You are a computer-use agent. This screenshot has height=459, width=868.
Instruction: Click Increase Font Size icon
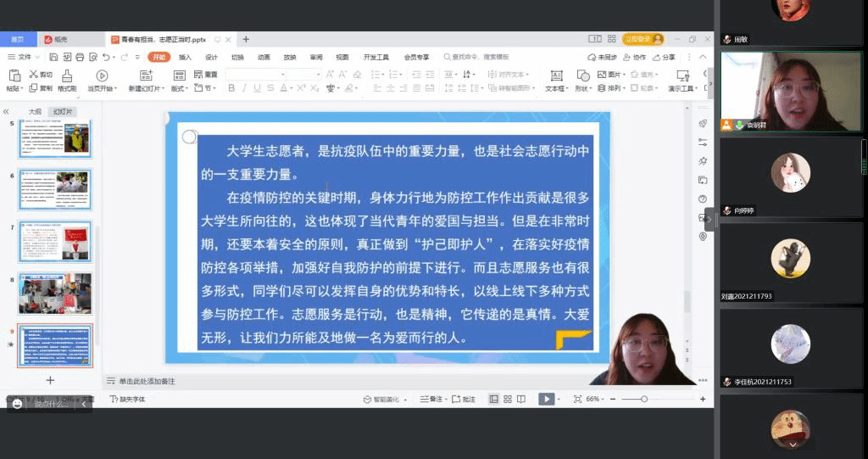pos(330,75)
